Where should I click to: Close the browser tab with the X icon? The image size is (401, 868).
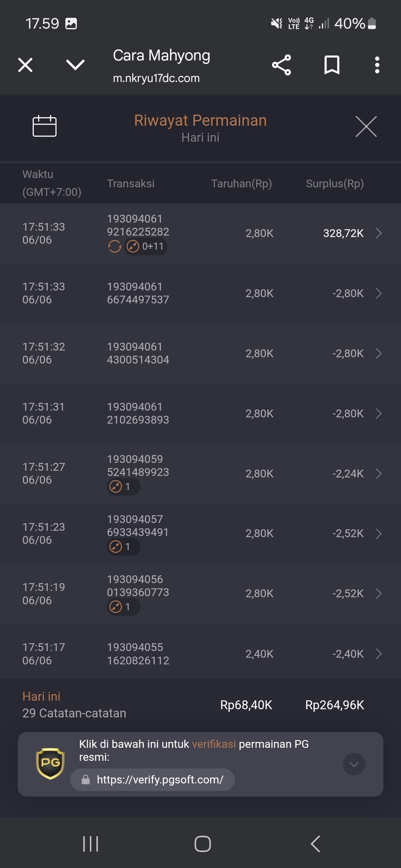click(x=25, y=65)
